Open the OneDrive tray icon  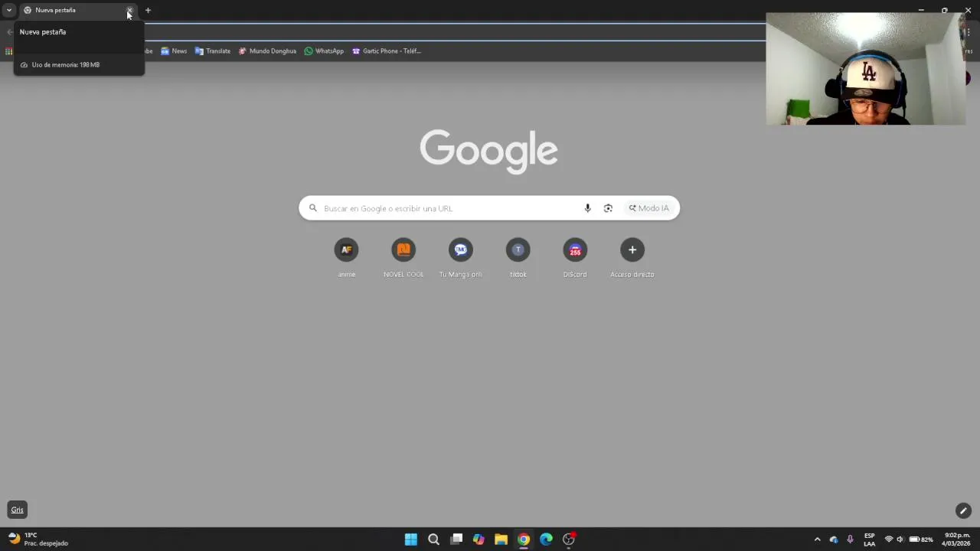click(834, 540)
